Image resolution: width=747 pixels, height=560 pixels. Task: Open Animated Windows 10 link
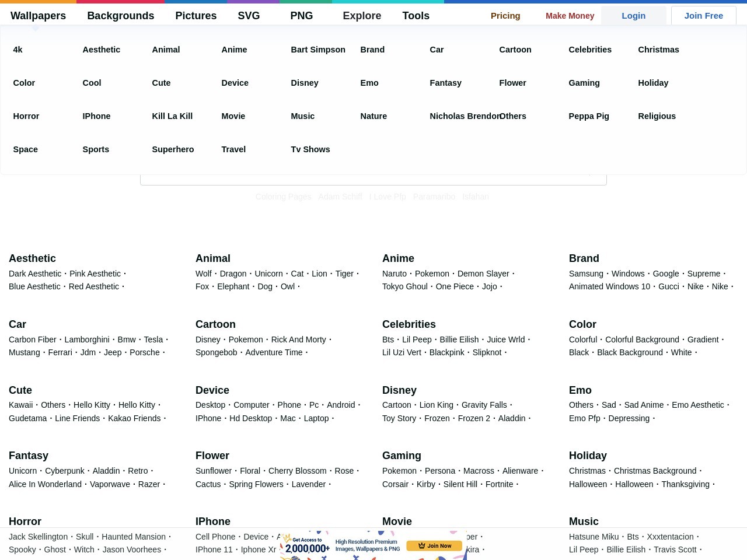click(609, 286)
